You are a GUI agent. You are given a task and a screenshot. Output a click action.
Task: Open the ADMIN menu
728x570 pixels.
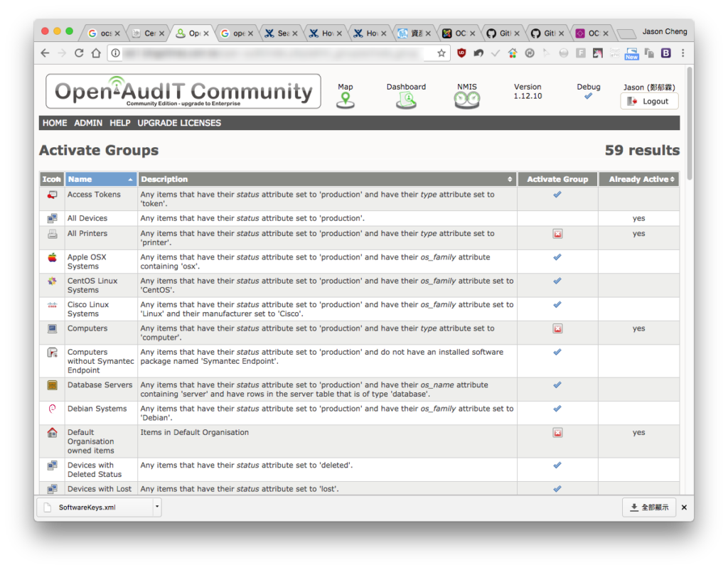pos(88,123)
